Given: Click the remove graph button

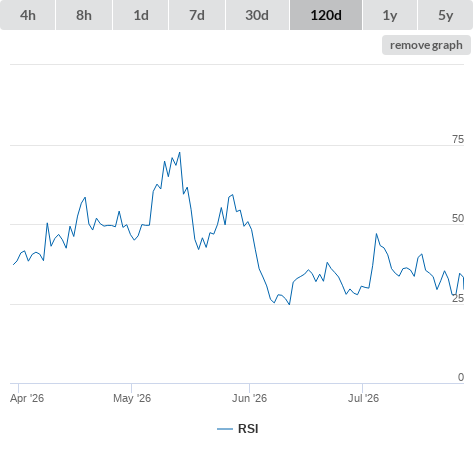Looking at the screenshot, I should click(x=426, y=45).
